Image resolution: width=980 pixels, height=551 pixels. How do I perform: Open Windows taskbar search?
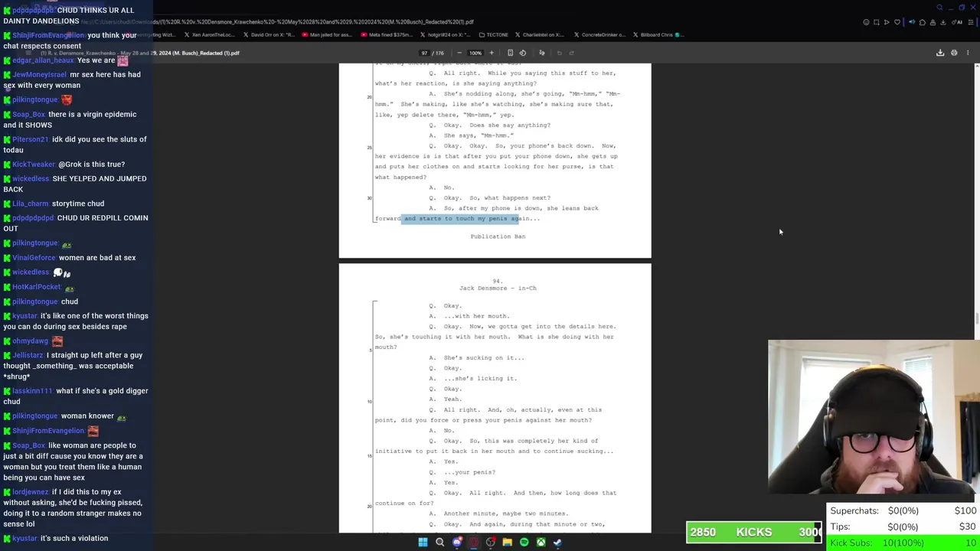439,542
